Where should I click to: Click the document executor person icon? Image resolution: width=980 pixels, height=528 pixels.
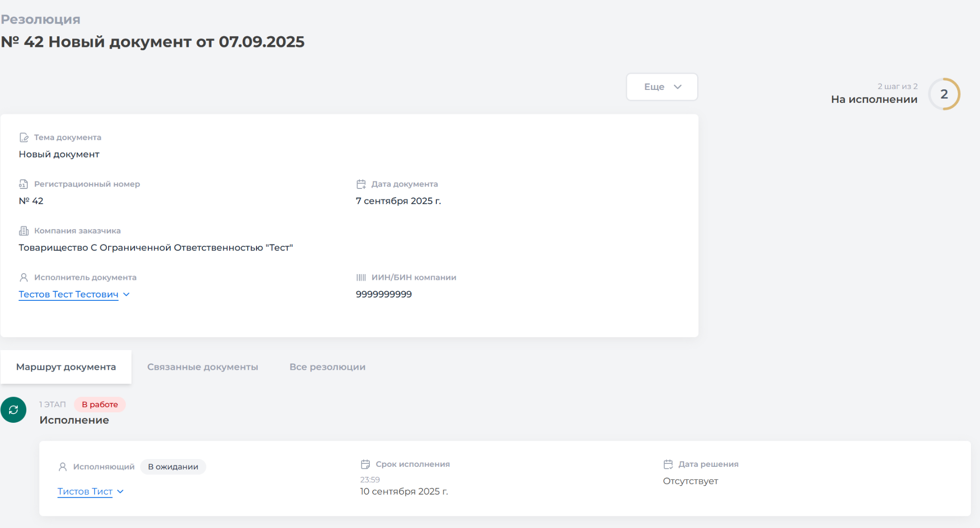tap(23, 277)
